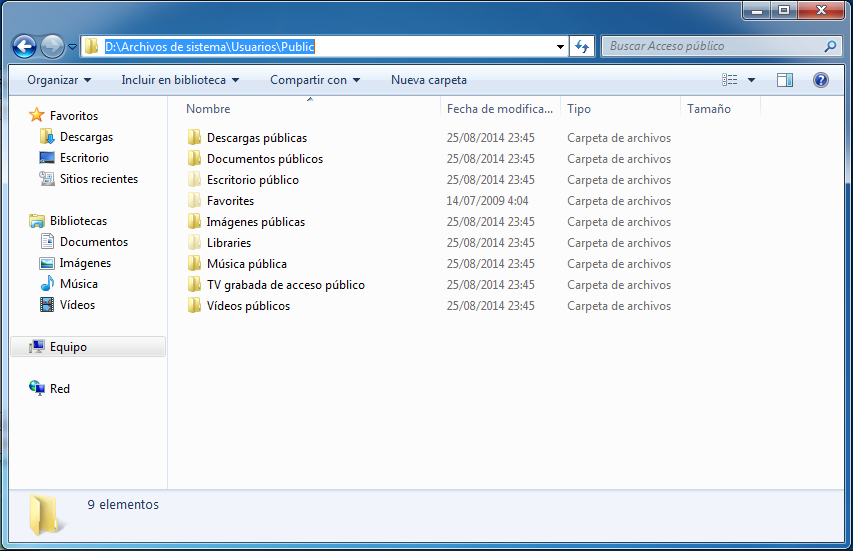This screenshot has height=551, width=853.
Task: Click the search magnifier icon
Action: click(x=830, y=46)
